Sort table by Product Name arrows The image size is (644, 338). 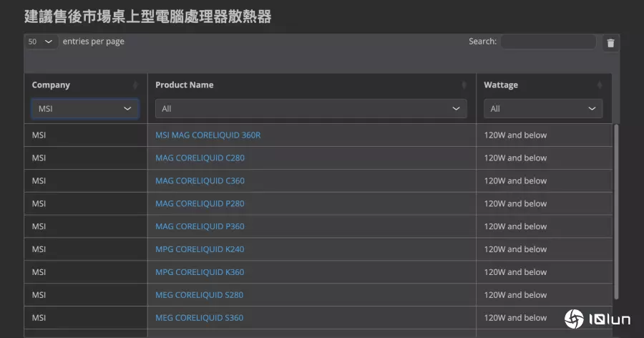(x=464, y=85)
